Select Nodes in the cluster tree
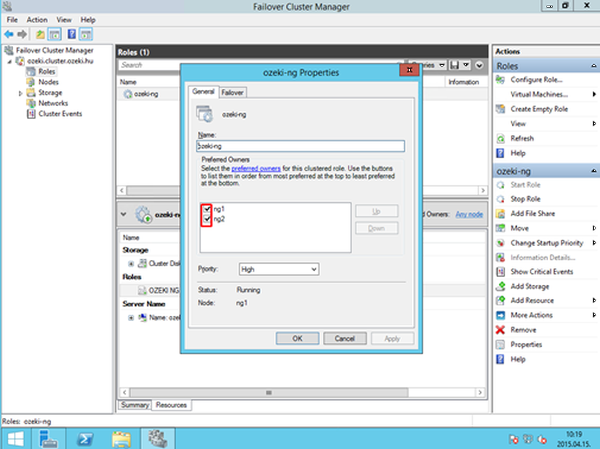This screenshot has height=449, width=600. (48, 82)
